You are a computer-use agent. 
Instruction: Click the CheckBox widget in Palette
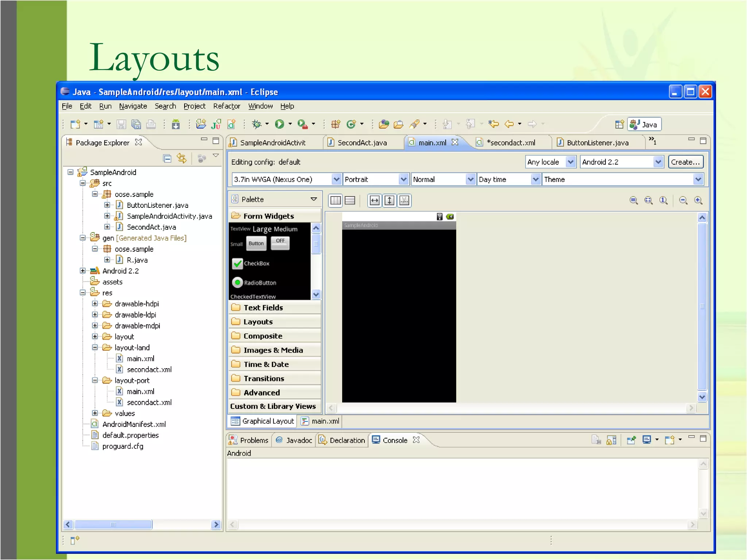(251, 263)
